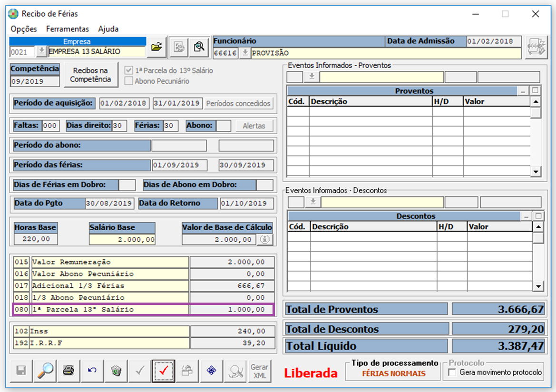Click the Abono days field
This screenshot has height=392, width=556.
pos(224,126)
